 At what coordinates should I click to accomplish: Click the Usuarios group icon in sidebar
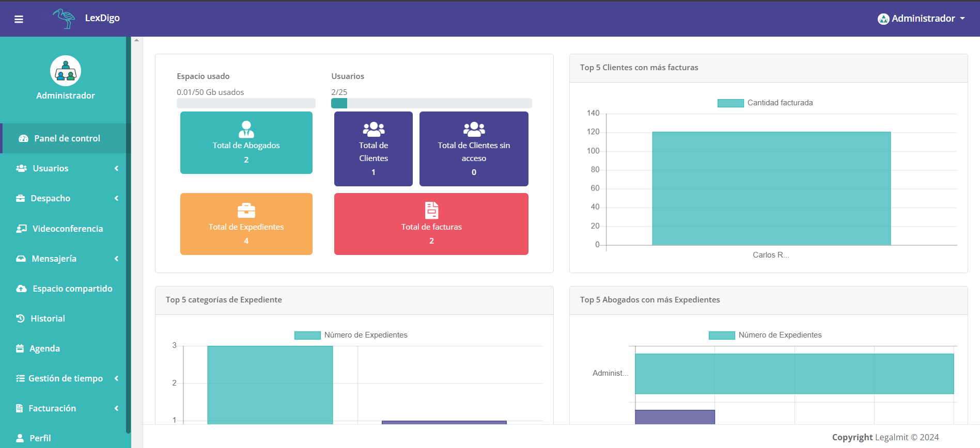pyautogui.click(x=21, y=168)
